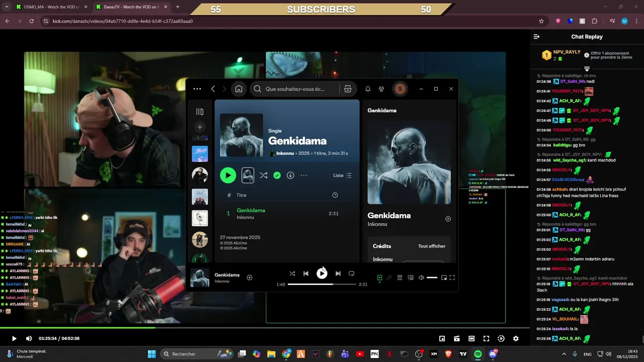Collapse the Chat Replay panel
This screenshot has width=644, height=362.
(x=536, y=37)
